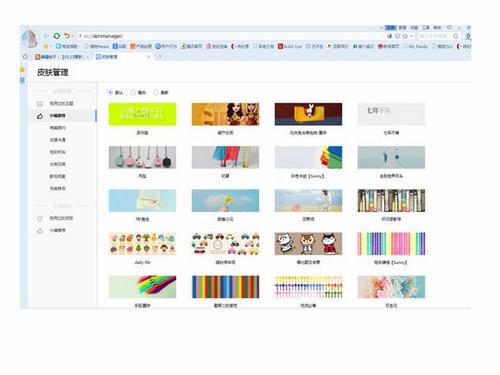The width and height of the screenshot is (500, 375).
Task: Select the third sorting radio button
Action: [x=155, y=92]
